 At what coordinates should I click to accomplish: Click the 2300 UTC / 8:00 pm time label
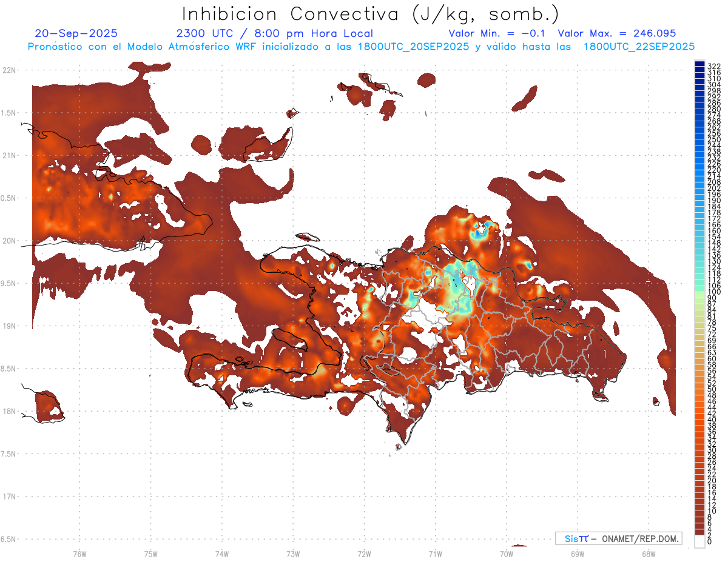tap(274, 33)
